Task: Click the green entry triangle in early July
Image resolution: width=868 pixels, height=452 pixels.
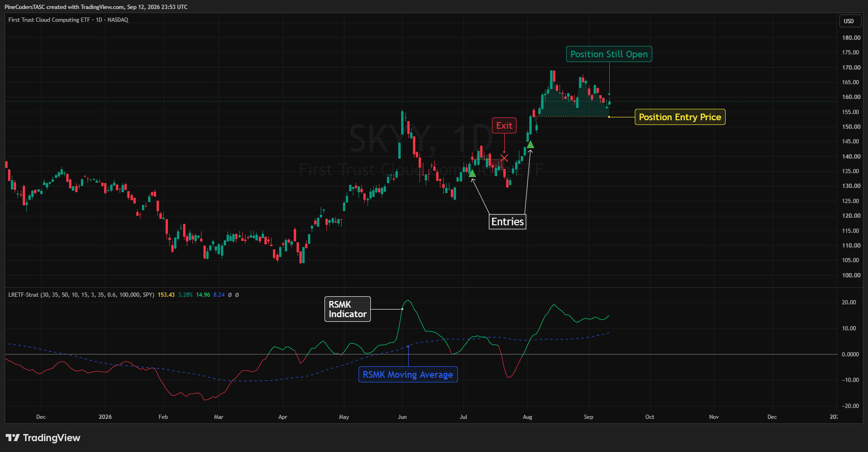Action: pos(472,173)
